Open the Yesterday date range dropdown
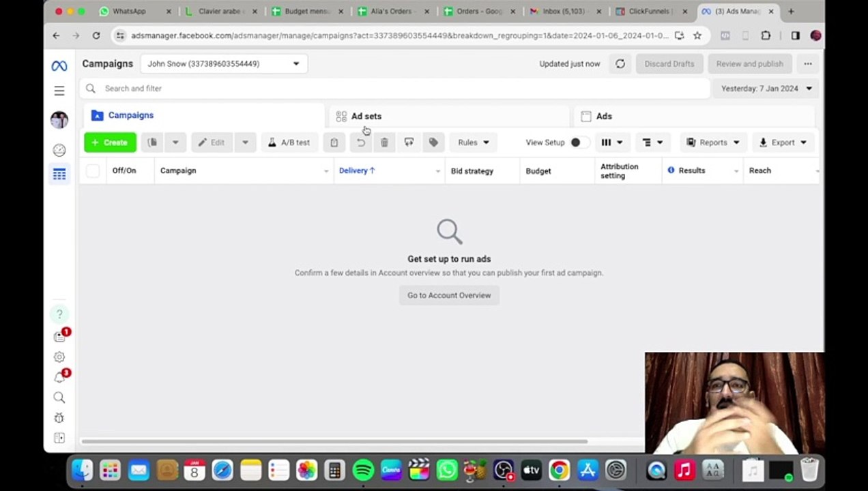 tap(765, 88)
